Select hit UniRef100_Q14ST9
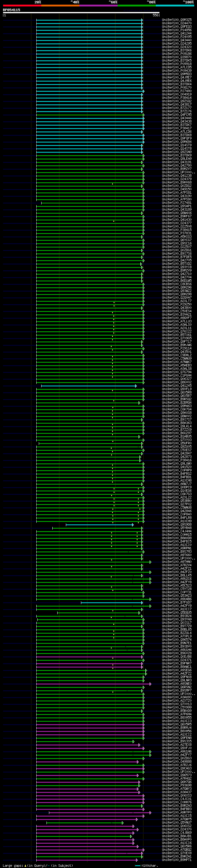The image size is (197, 868). click(177, 145)
